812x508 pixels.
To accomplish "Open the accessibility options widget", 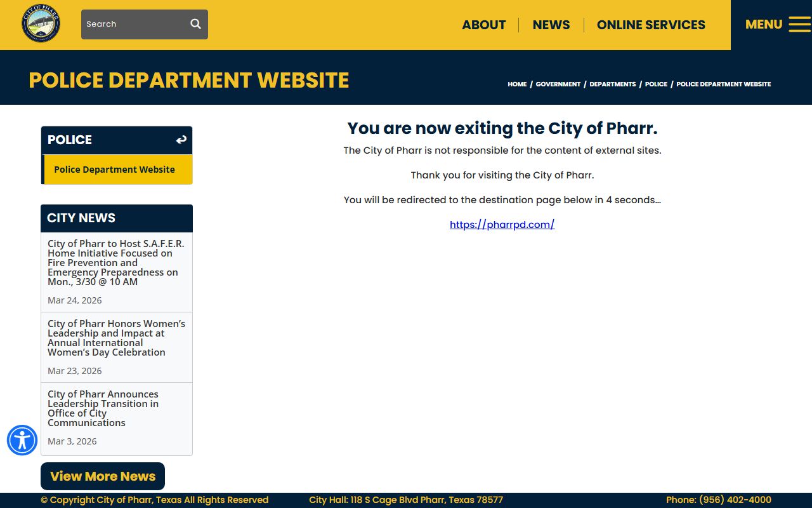I will tap(22, 440).
